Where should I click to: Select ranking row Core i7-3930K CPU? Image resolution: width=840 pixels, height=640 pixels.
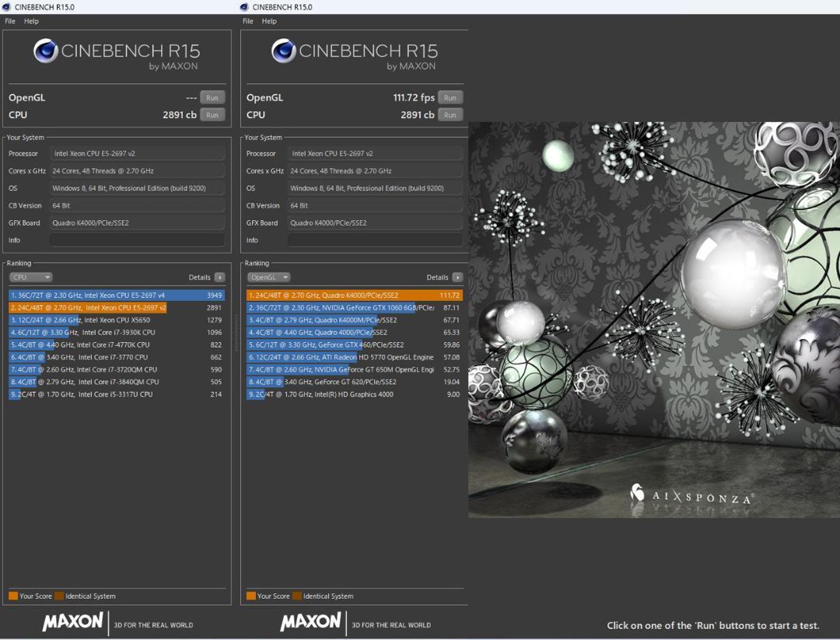point(116,332)
